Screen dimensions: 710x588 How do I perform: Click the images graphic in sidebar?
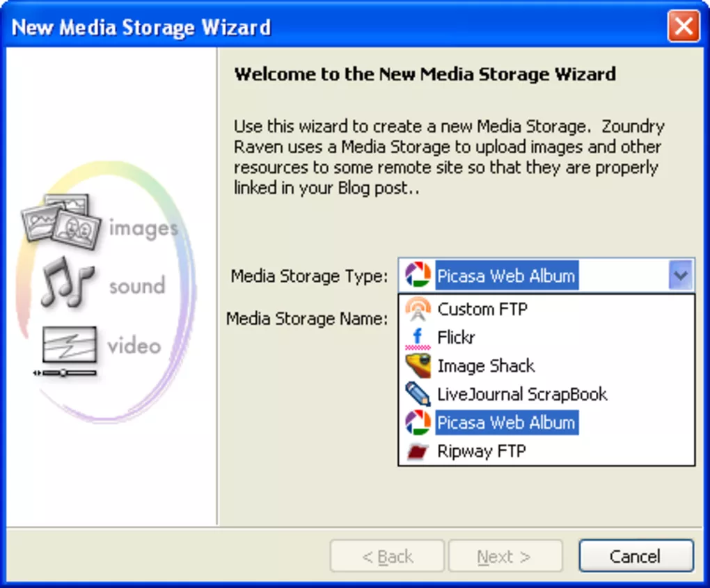61,219
